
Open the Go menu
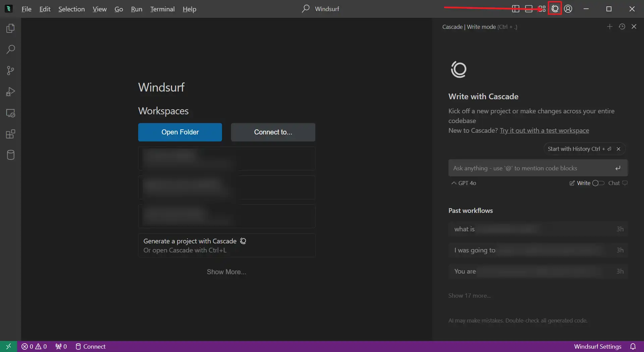119,9
